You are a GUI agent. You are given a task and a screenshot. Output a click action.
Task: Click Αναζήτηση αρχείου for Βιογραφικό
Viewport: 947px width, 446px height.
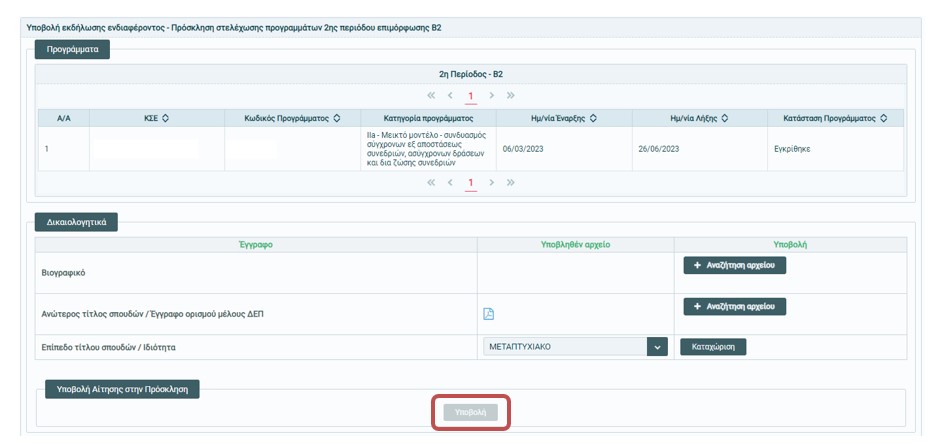click(x=734, y=265)
